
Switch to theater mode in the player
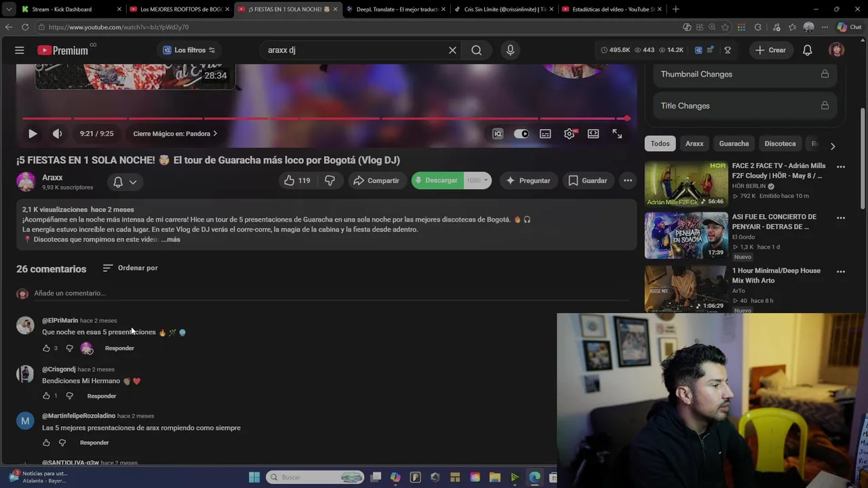[593, 134]
